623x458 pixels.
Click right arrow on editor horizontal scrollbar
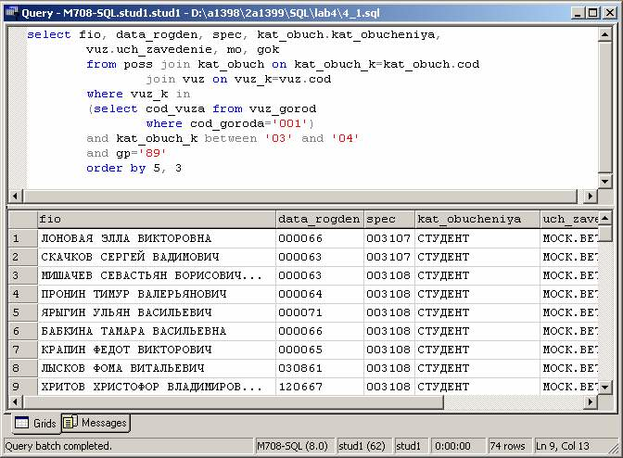pyautogui.click(x=591, y=196)
